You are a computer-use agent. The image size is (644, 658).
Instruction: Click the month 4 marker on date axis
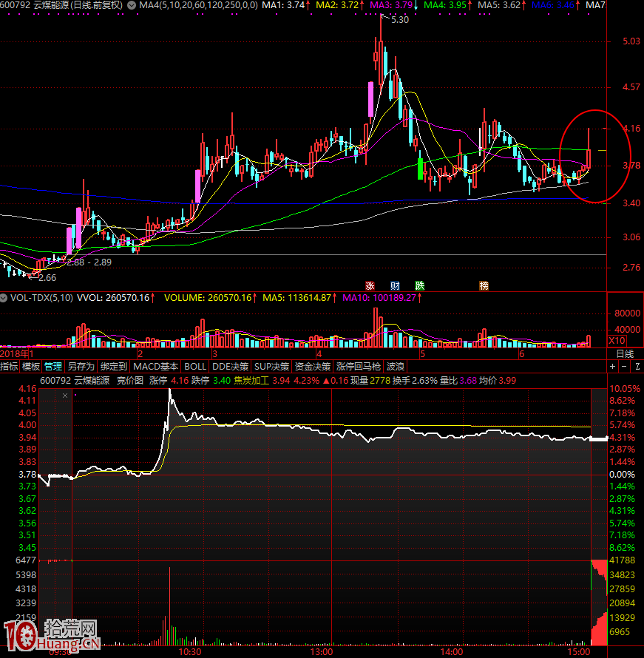click(319, 353)
